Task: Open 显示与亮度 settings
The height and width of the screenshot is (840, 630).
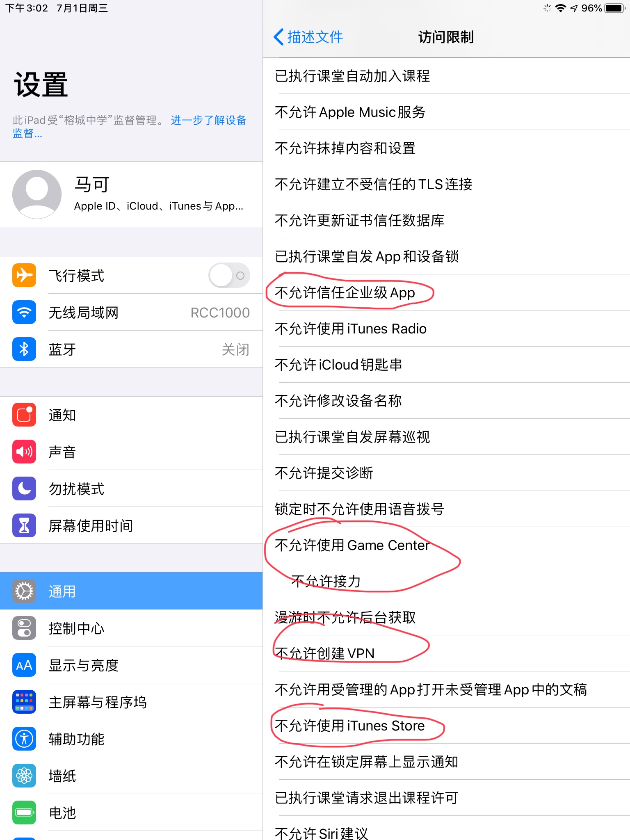Action: coord(131,665)
